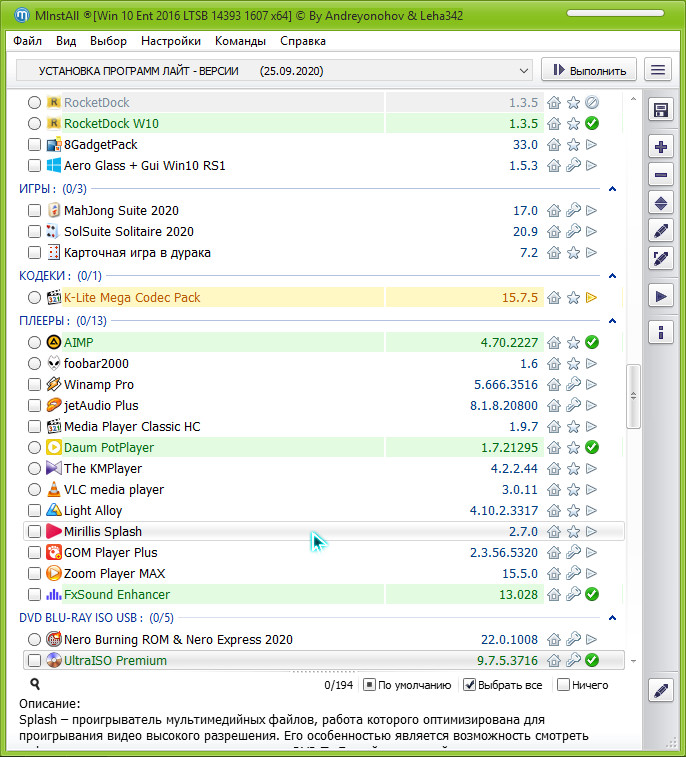This screenshot has width=686, height=757.
Task: Select the foobar2000 radio button
Action: (x=34, y=364)
